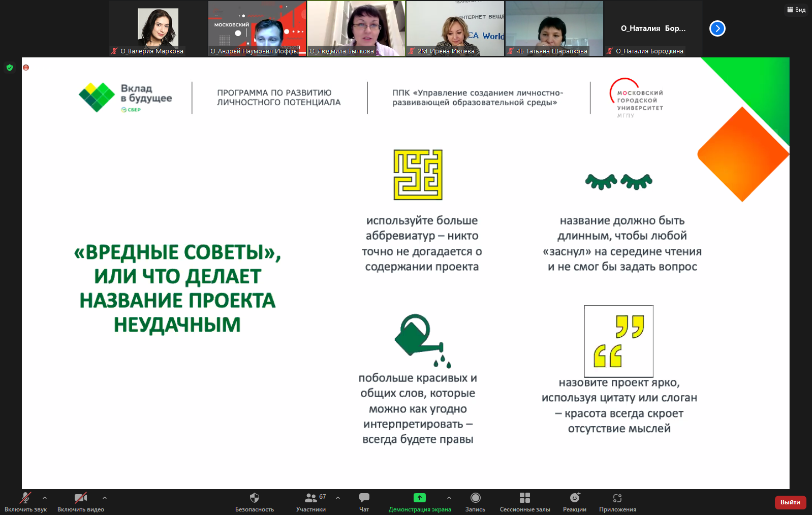Show next participants with blue arrow

coord(717,28)
